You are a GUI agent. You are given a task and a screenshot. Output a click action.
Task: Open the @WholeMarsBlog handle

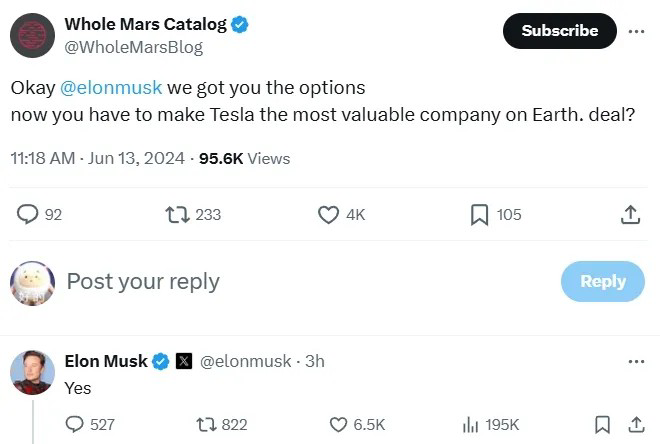[x=133, y=47]
